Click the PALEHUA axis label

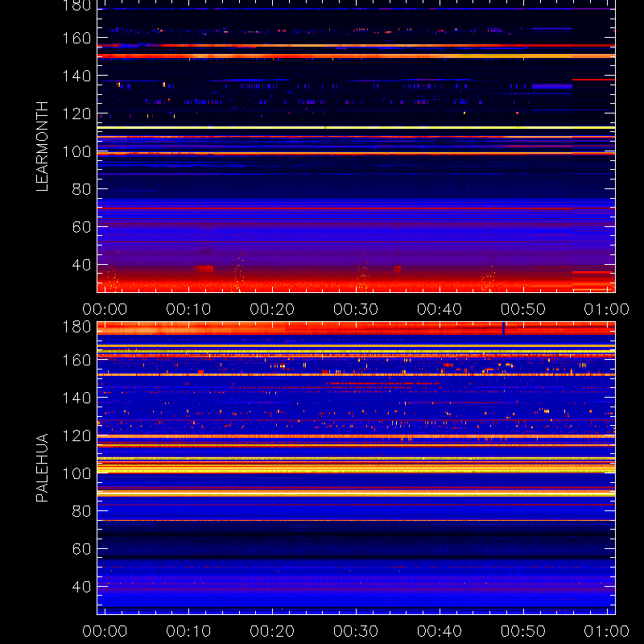tap(42, 468)
